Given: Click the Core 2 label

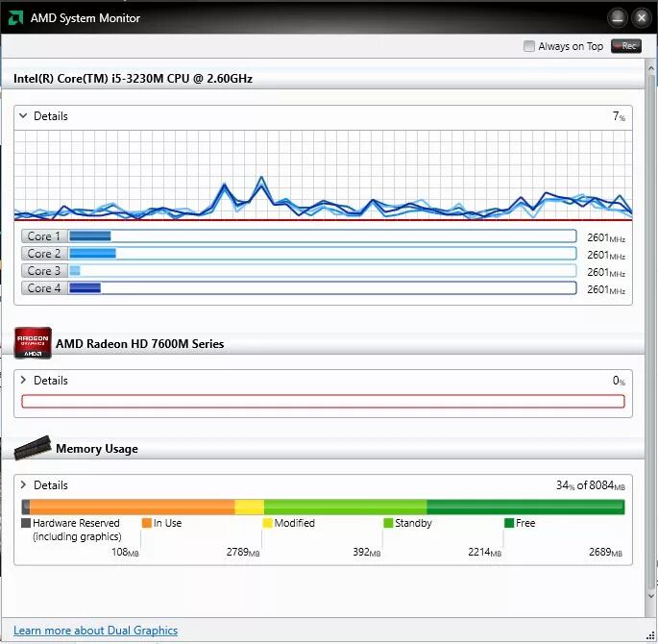Looking at the screenshot, I should coord(44,254).
